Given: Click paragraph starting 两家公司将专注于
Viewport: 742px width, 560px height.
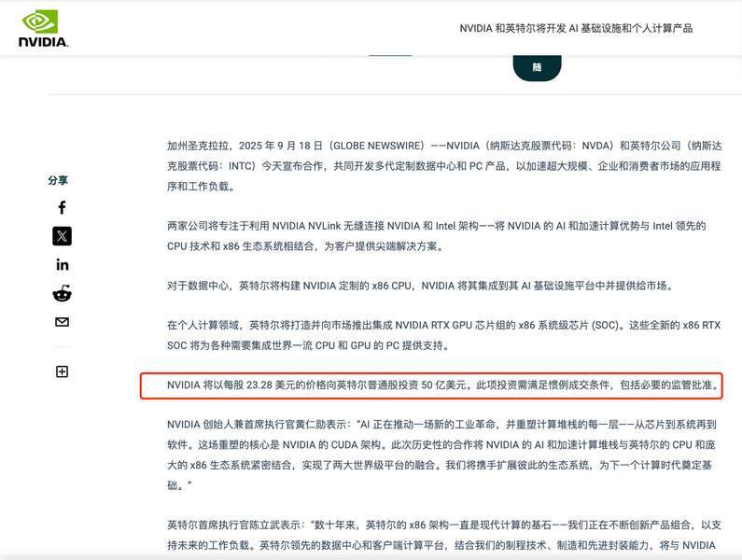Looking at the screenshot, I should 436,236.
